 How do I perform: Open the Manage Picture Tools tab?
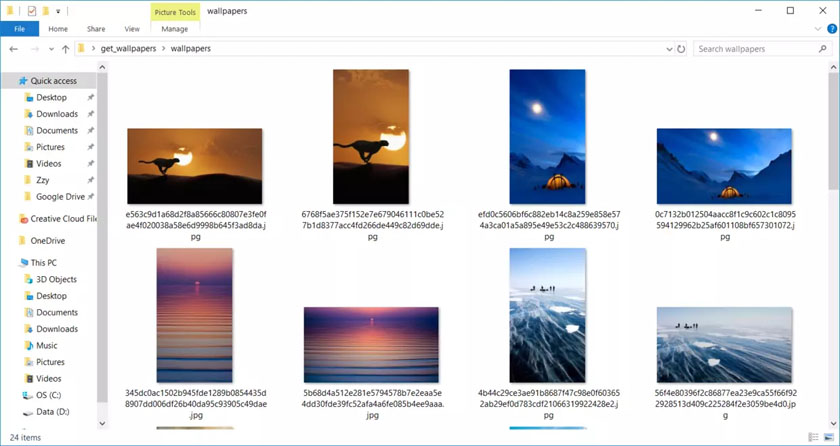(x=175, y=29)
